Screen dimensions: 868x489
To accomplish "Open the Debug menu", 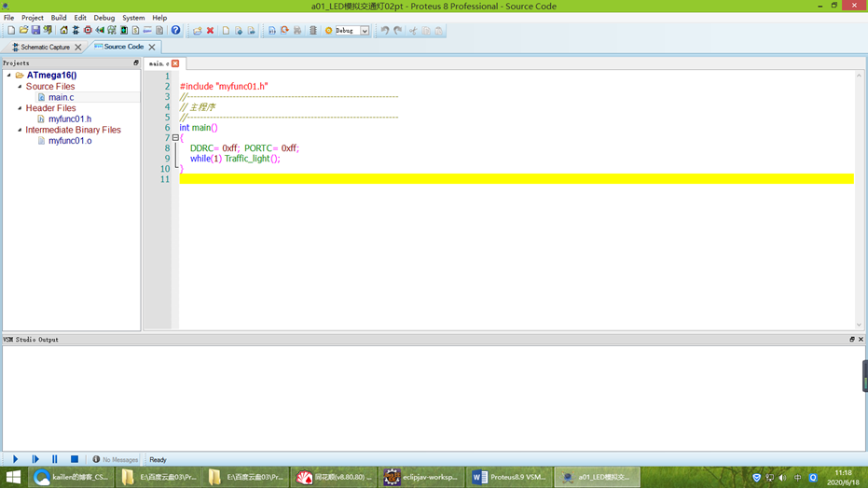I will coord(103,18).
